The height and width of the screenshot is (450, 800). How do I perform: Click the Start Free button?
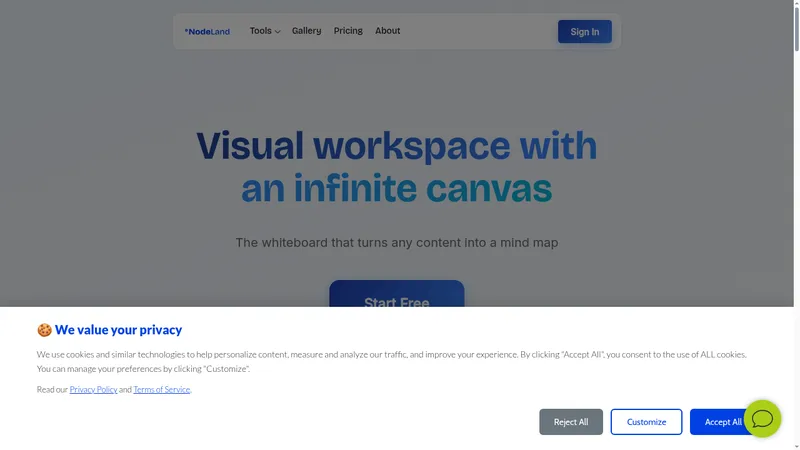tap(396, 294)
